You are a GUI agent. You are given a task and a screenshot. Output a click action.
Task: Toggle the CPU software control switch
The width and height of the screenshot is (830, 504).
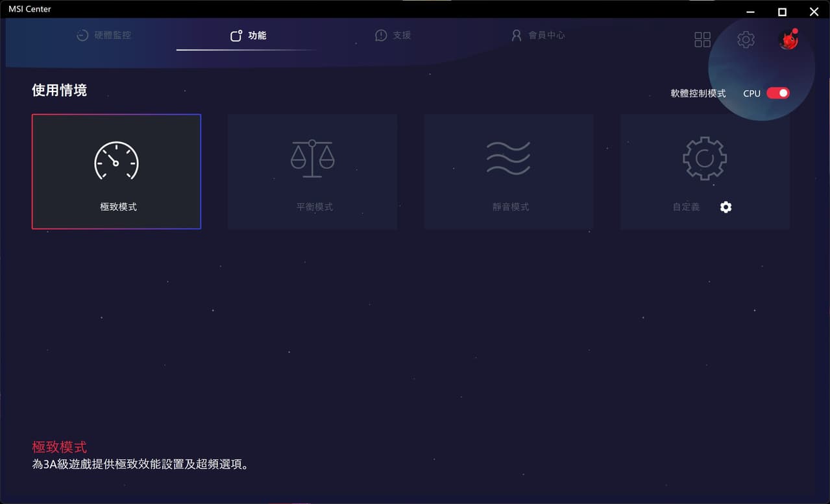click(778, 93)
